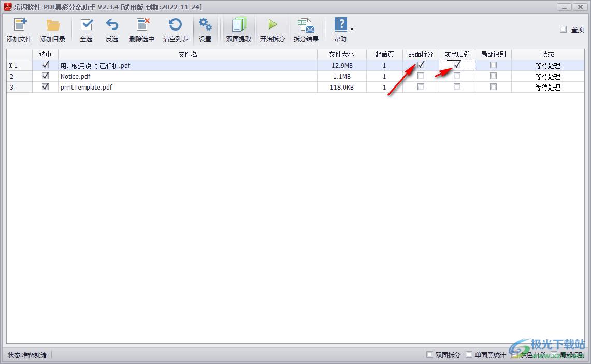Open the Split Results (拆分结果) icon
This screenshot has height=364, width=591.
pyautogui.click(x=306, y=25)
